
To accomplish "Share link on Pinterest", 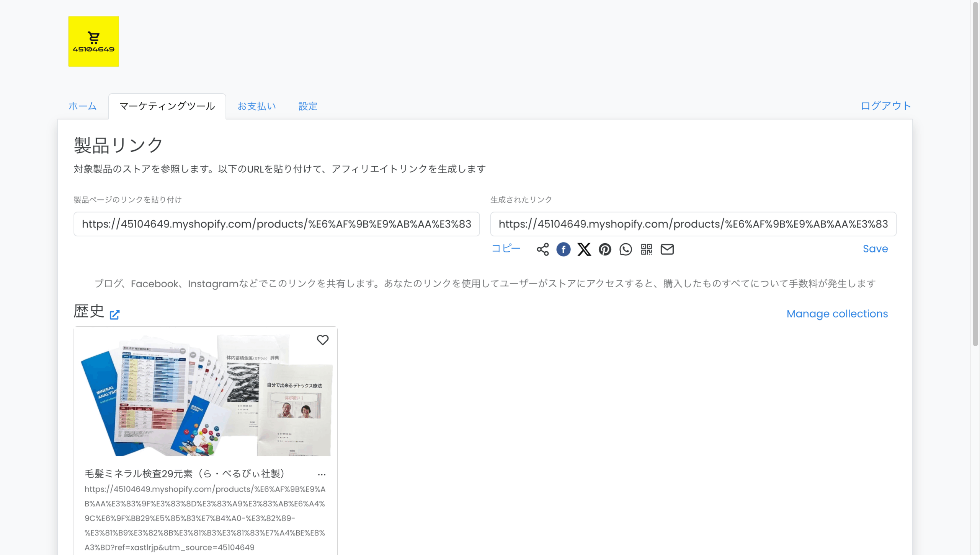I will [x=605, y=249].
